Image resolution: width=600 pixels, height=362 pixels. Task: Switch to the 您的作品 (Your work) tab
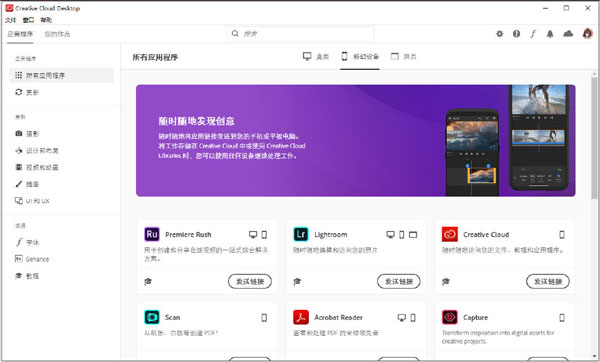(57, 34)
